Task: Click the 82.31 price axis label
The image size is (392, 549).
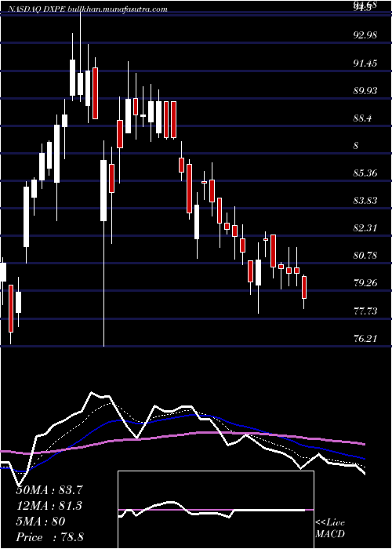Action: pyautogui.click(x=366, y=227)
